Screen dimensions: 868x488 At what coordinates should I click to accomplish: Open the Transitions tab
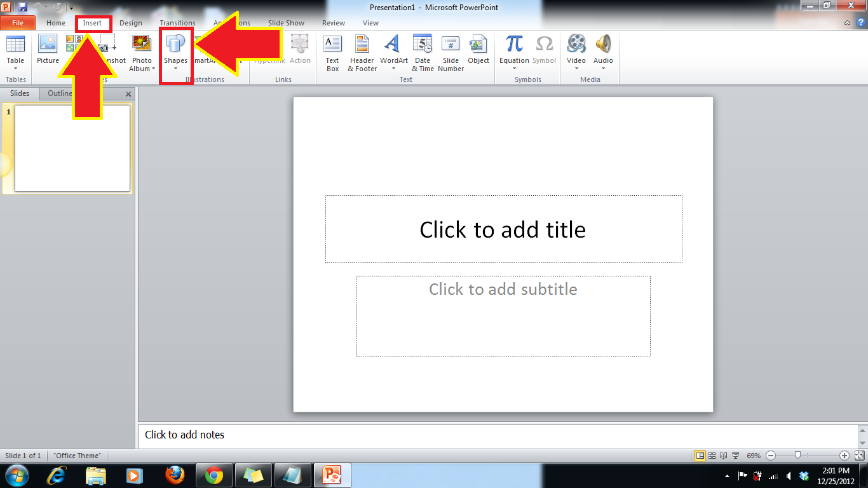point(178,23)
